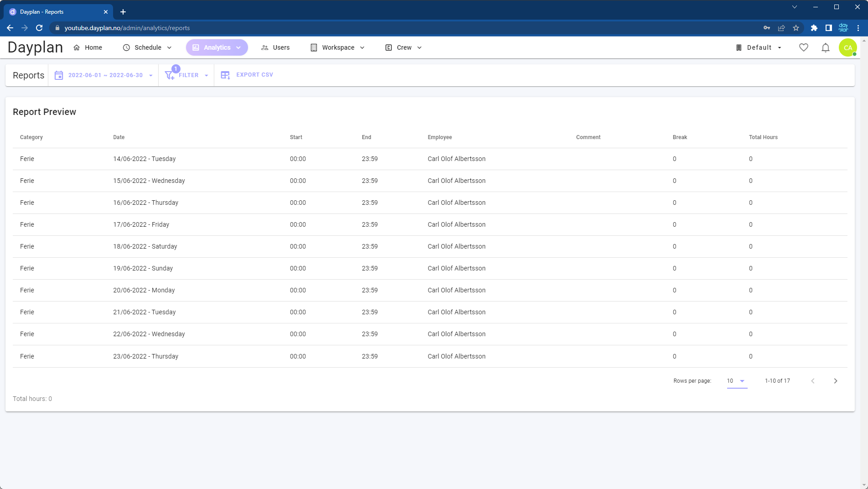Open the Chrome three-dot menu

click(x=858, y=28)
